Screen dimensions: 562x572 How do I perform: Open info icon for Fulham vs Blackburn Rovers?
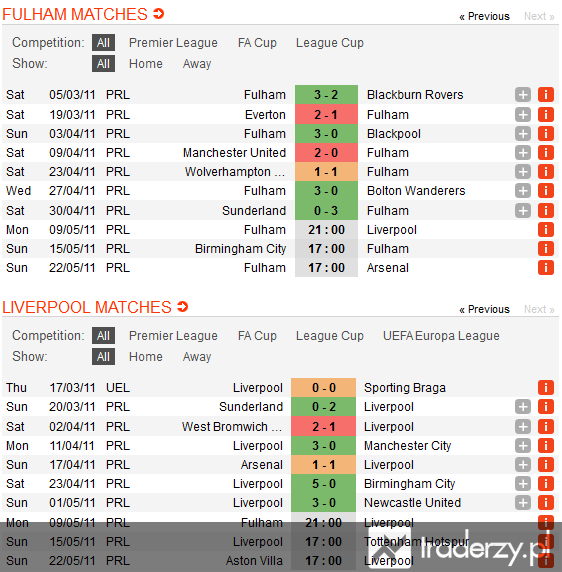546,95
